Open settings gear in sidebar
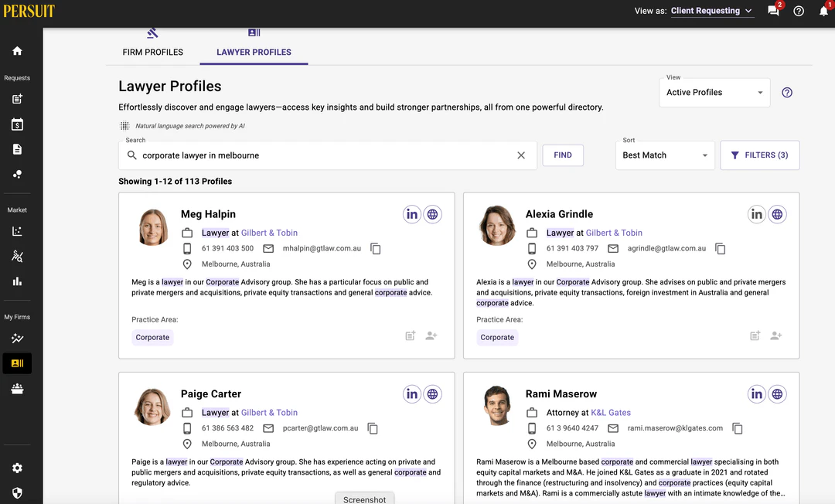Viewport: 835px width, 504px height. point(17,468)
